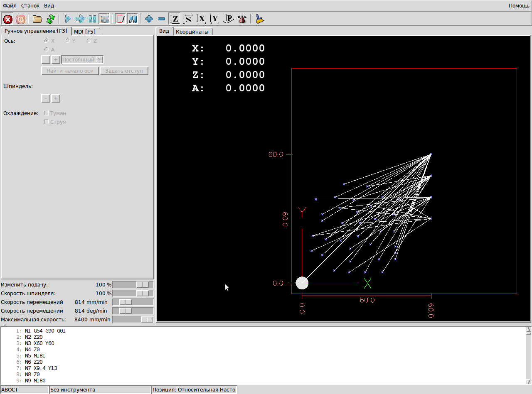Switch to the Z top view
The image size is (532, 394).
pyautogui.click(x=175, y=19)
